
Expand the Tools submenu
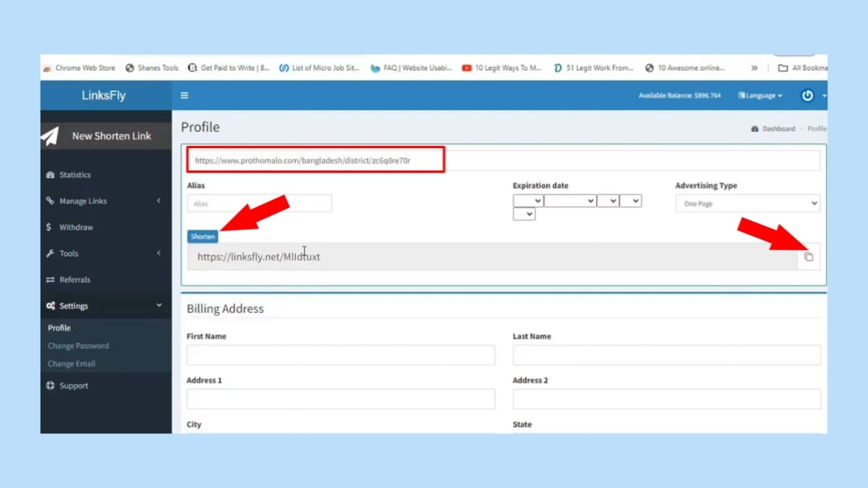69,254
